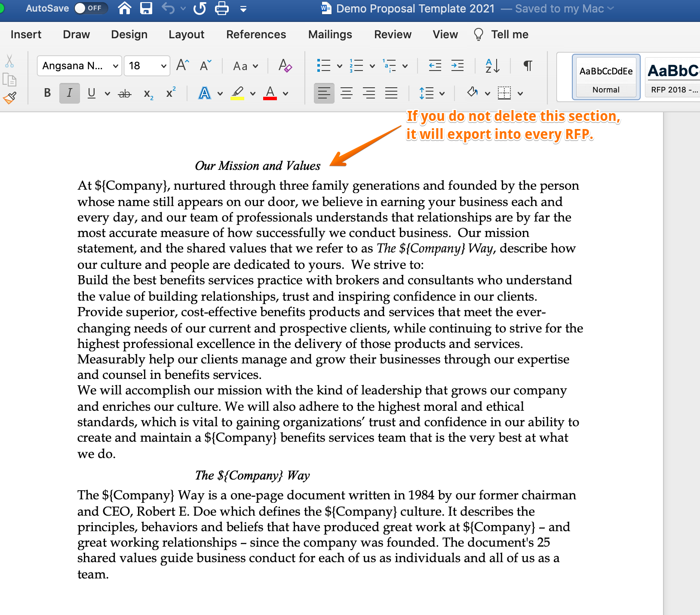Copy the selection using the copy icon
The height and width of the screenshot is (615, 700).
tap(9, 80)
